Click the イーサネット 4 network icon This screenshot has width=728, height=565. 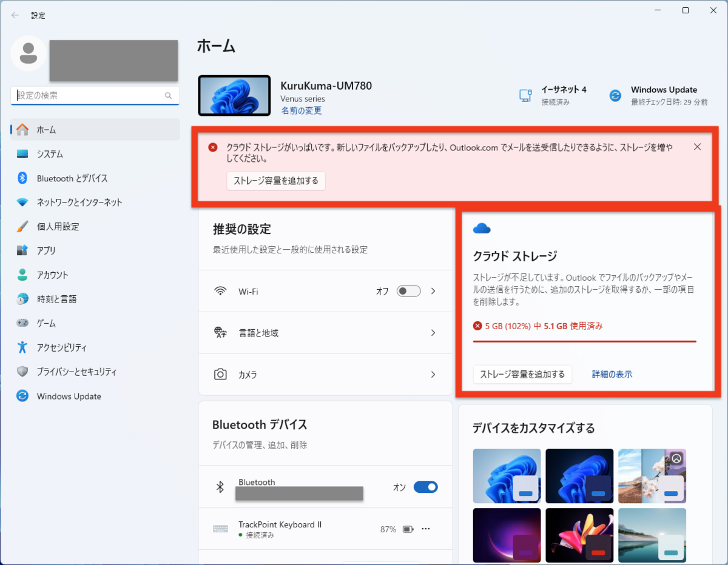coord(525,96)
